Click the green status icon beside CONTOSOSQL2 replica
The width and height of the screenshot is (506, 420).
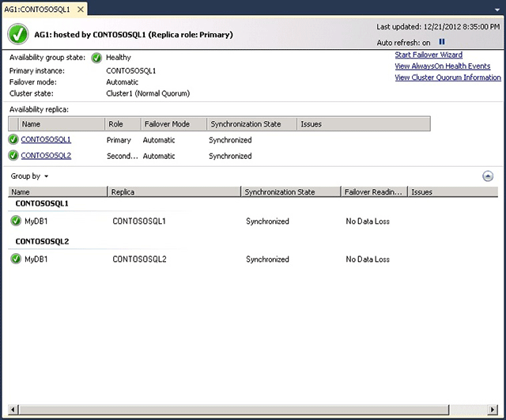[x=13, y=155]
